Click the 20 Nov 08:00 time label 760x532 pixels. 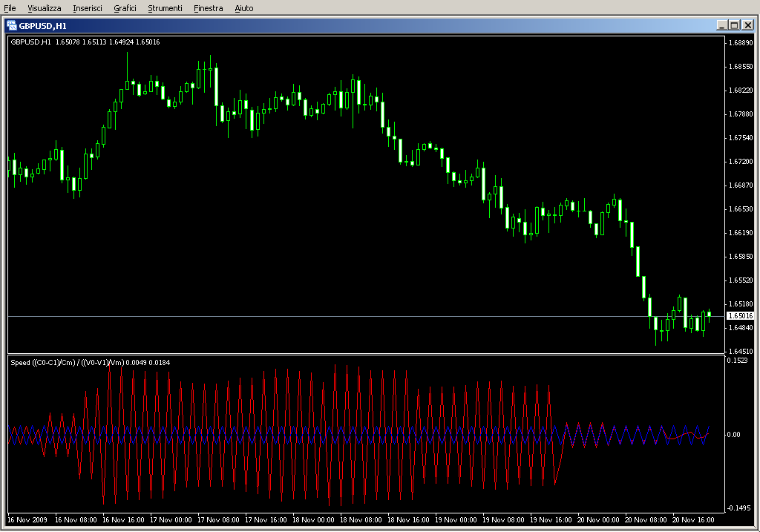click(x=646, y=520)
